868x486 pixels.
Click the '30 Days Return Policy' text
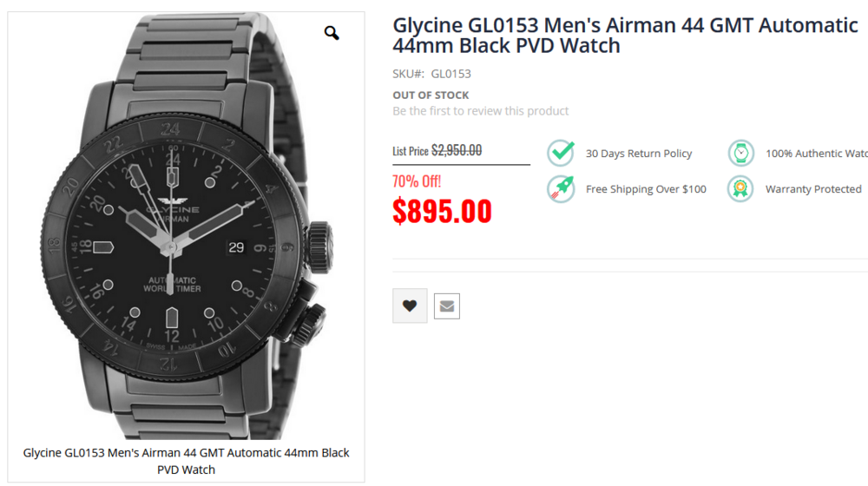(x=639, y=154)
